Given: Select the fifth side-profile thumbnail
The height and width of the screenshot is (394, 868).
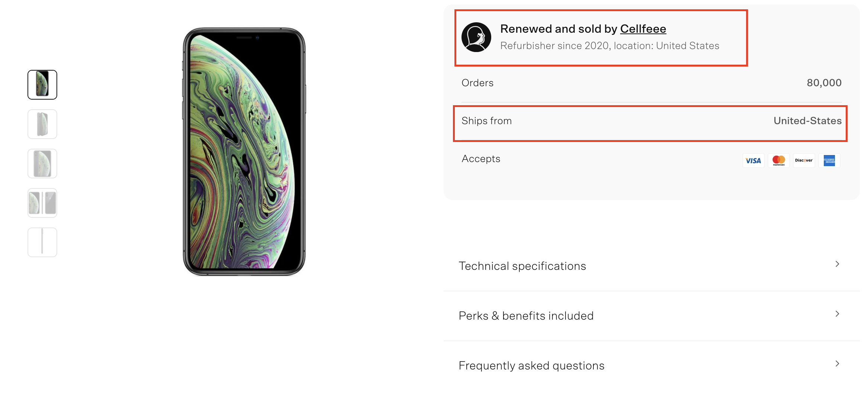Looking at the screenshot, I should 42,242.
